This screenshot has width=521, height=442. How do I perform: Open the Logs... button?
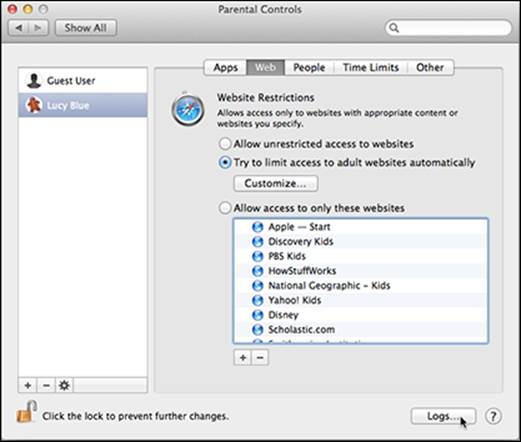pos(443,416)
